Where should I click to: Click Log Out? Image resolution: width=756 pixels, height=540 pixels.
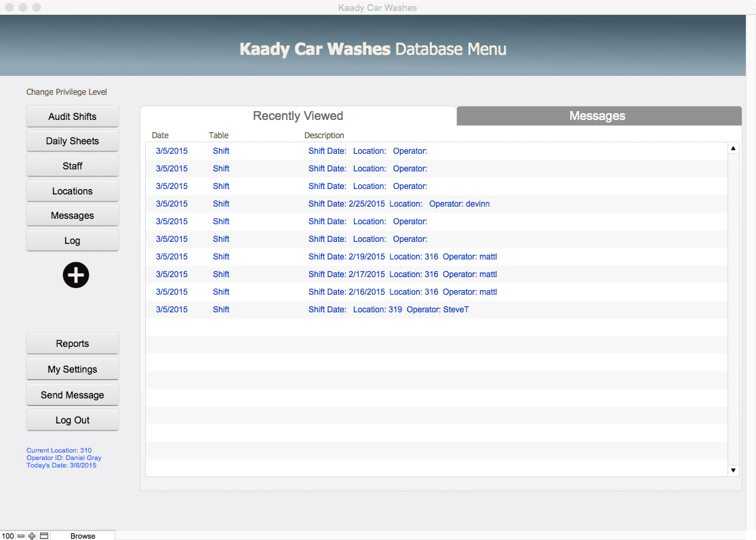(x=73, y=420)
